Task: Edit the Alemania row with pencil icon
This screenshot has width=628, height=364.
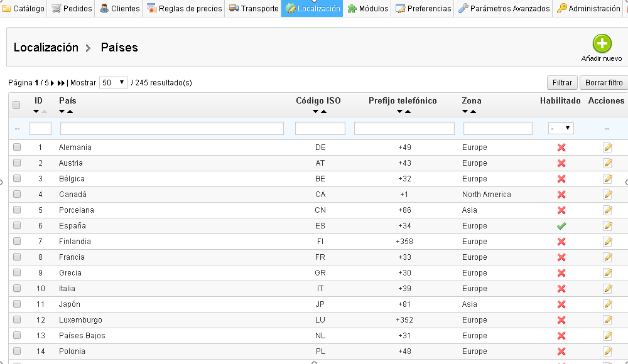Action: [x=607, y=147]
